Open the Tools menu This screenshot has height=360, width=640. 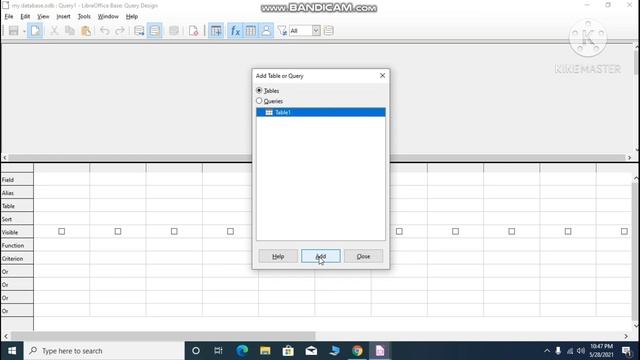(x=84, y=16)
